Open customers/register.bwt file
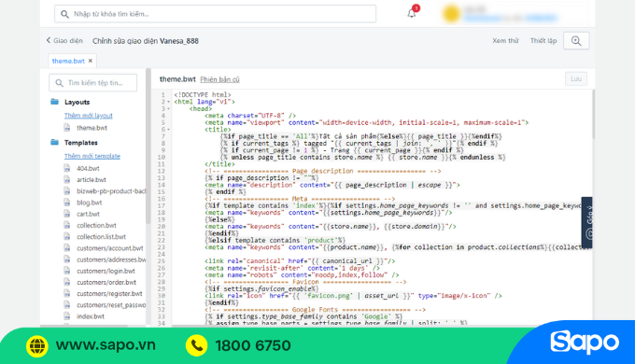635x364 pixels. pos(109,293)
